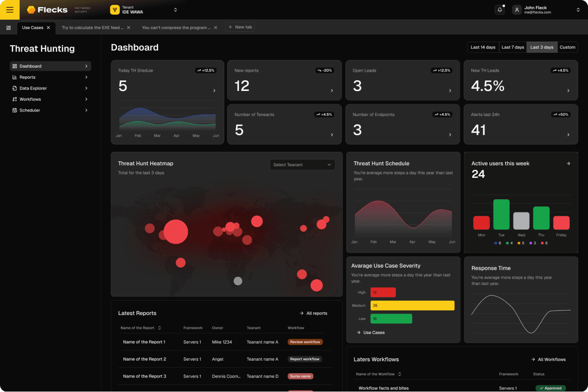Image resolution: width=588 pixels, height=392 pixels.
Task: Click the yellow Medium severity bar
Action: [412, 306]
